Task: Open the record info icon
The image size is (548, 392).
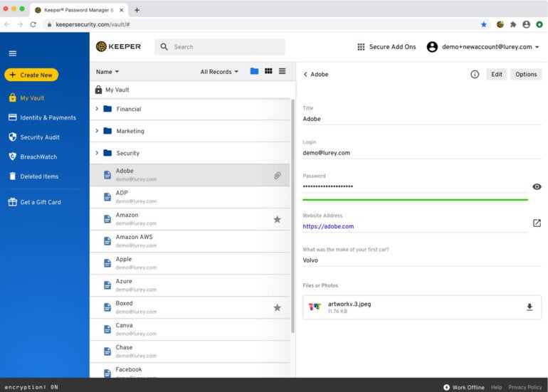Action: (x=475, y=74)
